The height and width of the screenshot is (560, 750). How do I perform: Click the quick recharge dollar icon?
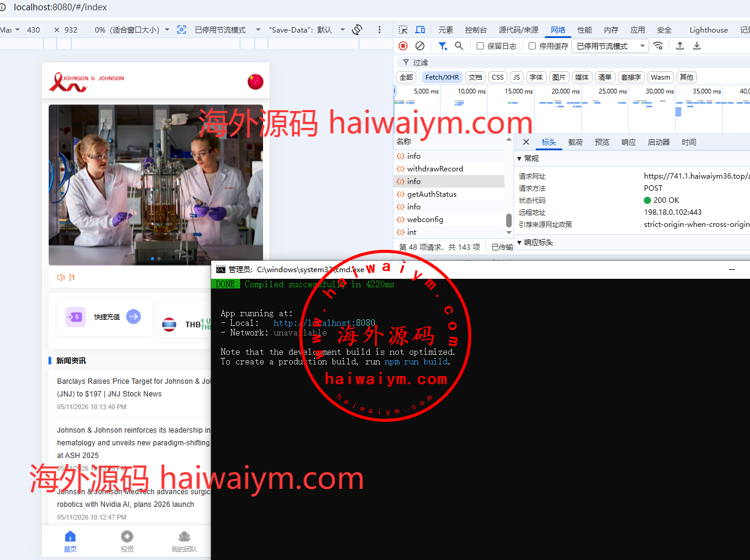[x=75, y=317]
